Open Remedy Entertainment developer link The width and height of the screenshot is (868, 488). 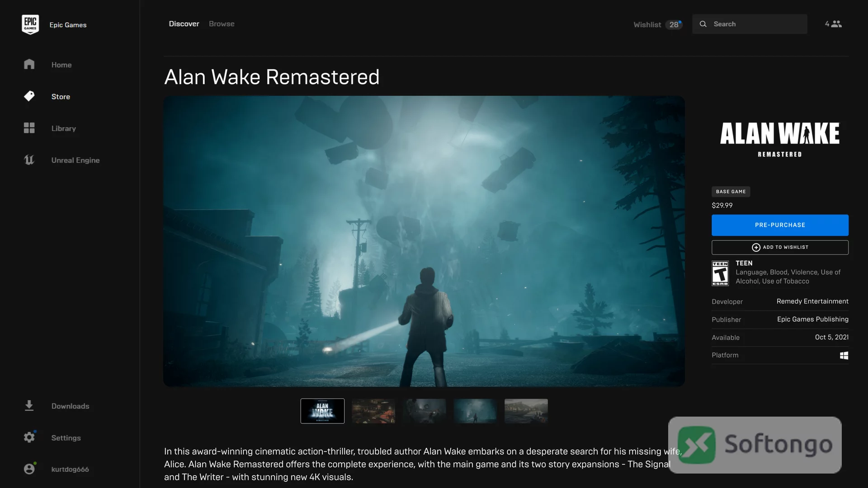coord(812,301)
